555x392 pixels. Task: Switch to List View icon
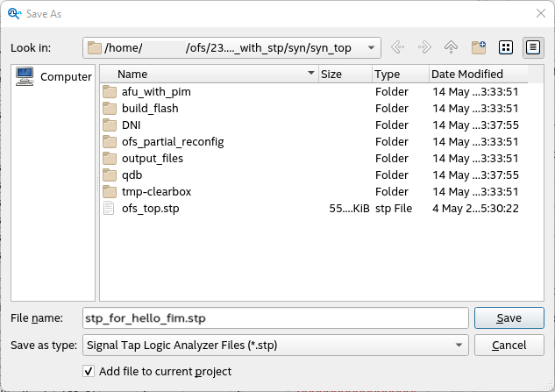tap(506, 47)
